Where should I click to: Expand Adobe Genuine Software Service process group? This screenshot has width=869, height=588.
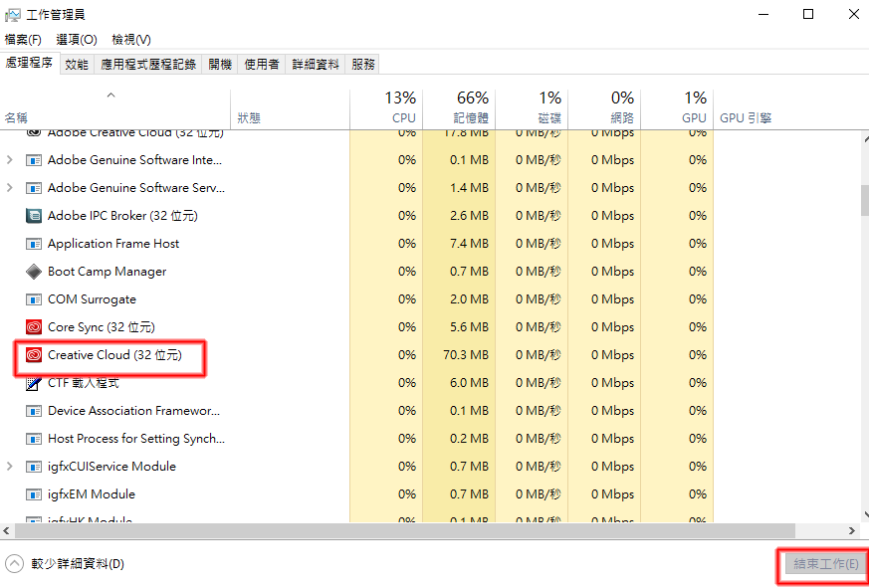(x=9, y=188)
